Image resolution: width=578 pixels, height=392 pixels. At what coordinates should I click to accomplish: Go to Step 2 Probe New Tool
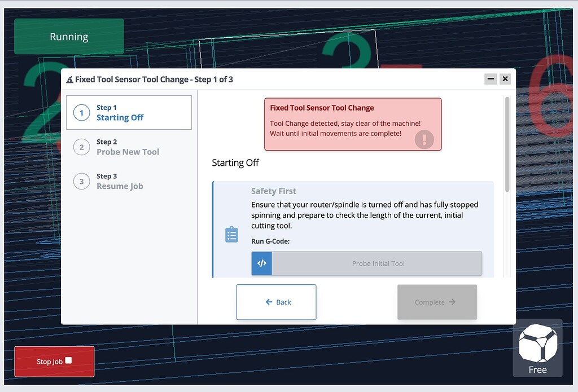128,147
